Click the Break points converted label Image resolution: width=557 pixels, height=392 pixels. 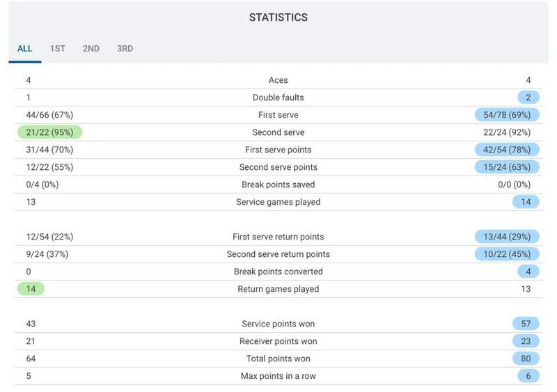(278, 272)
